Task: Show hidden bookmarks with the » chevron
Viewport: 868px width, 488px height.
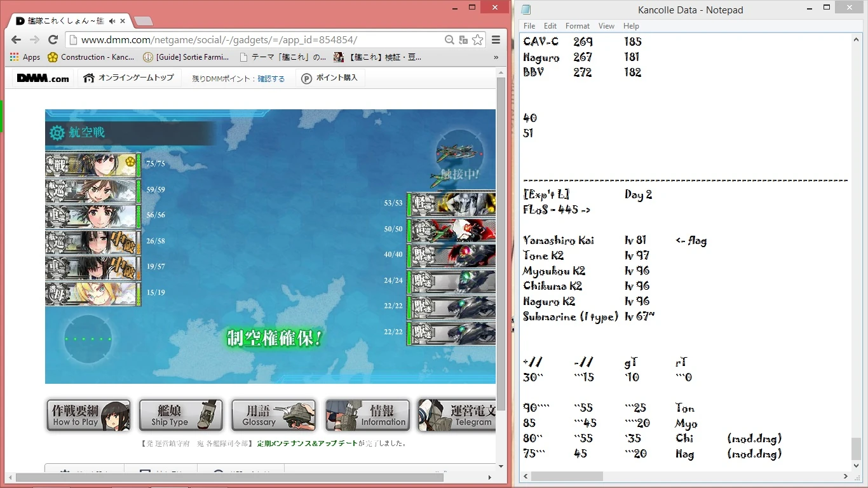Action: pos(496,57)
